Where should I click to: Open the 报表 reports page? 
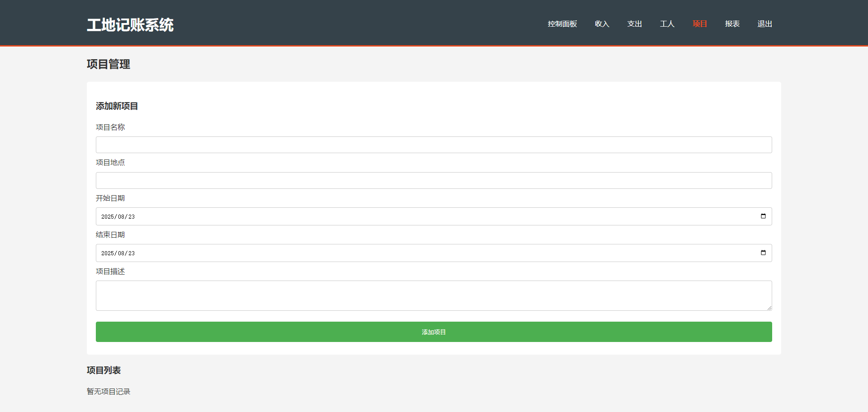732,24
